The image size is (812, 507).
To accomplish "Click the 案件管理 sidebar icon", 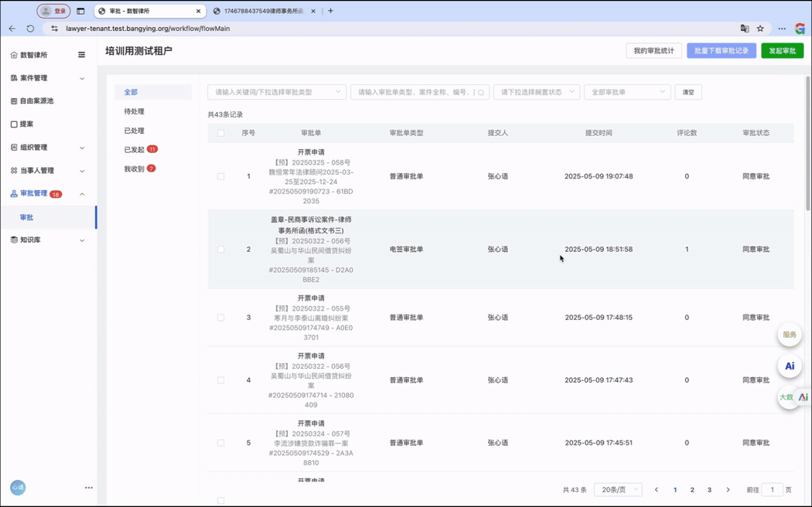I will [x=14, y=78].
